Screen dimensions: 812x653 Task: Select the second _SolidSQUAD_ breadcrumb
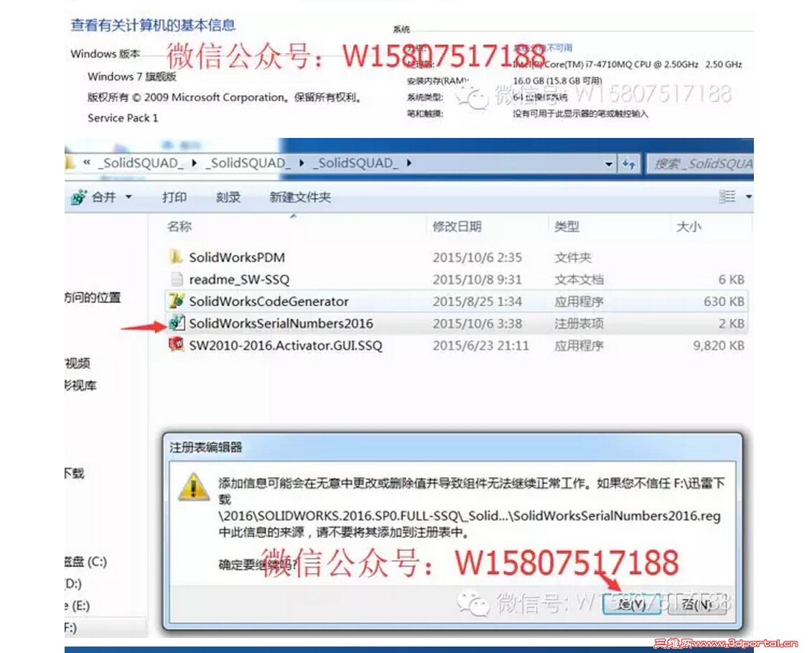pyautogui.click(x=248, y=163)
